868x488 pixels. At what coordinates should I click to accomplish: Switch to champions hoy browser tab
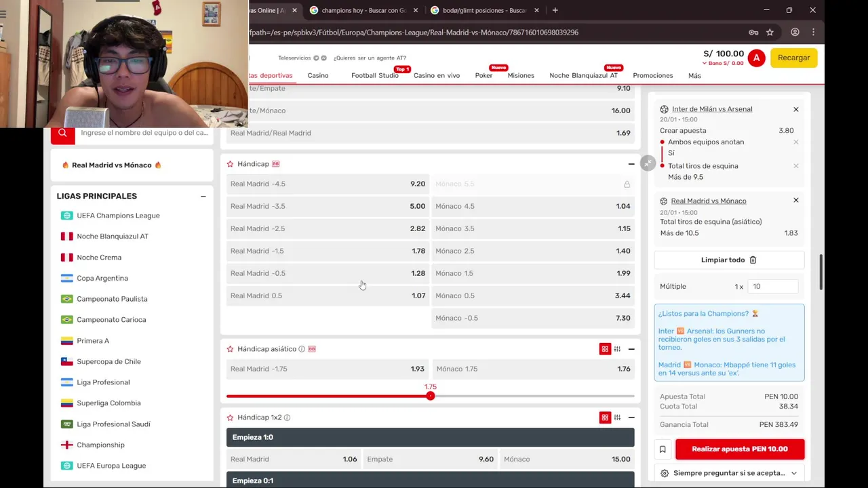[x=363, y=10]
